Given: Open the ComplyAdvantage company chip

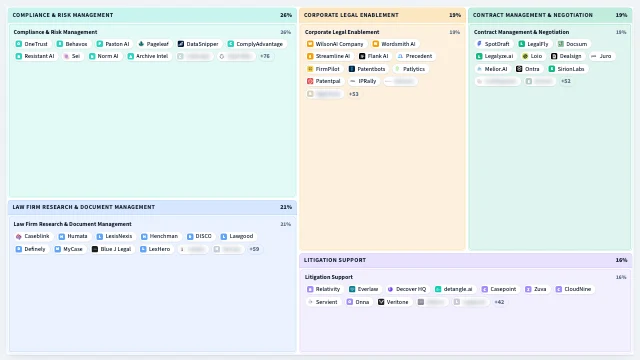Looking at the screenshot, I should (x=256, y=44).
